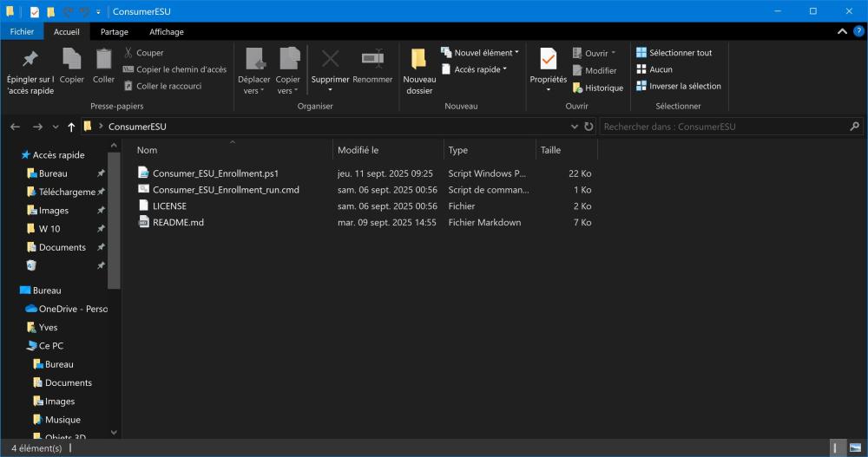Viewport: 868px width, 457px height.
Task: Click the Supprimer icon in Organiser group
Action: (x=330, y=59)
